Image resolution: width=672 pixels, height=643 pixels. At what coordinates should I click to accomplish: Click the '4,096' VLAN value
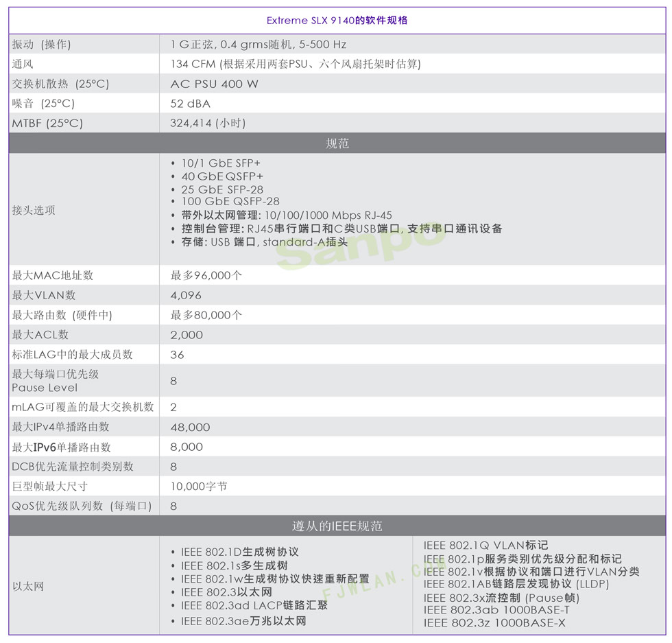[186, 295]
